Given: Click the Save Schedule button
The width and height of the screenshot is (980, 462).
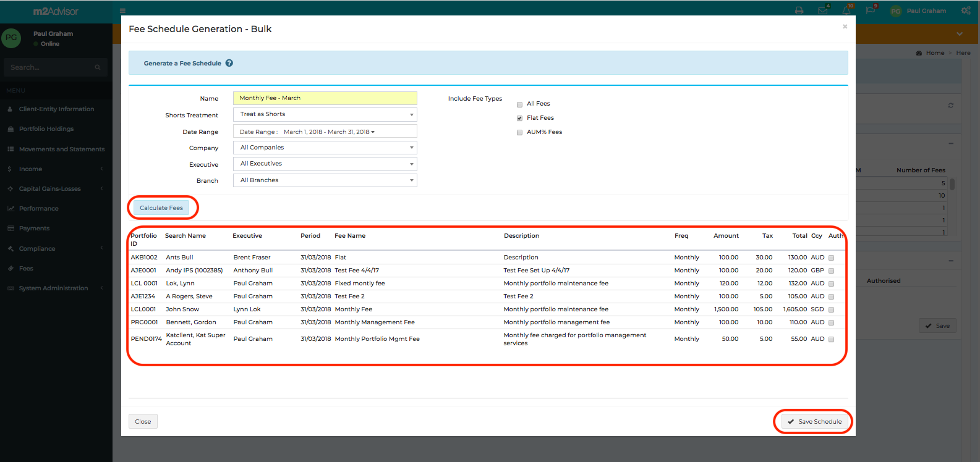Looking at the screenshot, I should pyautogui.click(x=814, y=422).
